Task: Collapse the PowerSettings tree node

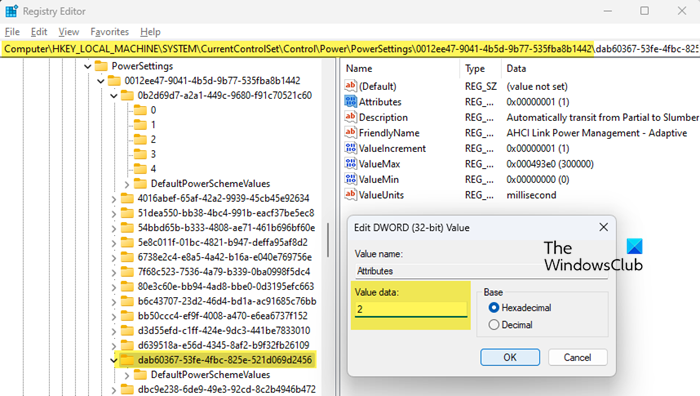Action: tap(88, 67)
